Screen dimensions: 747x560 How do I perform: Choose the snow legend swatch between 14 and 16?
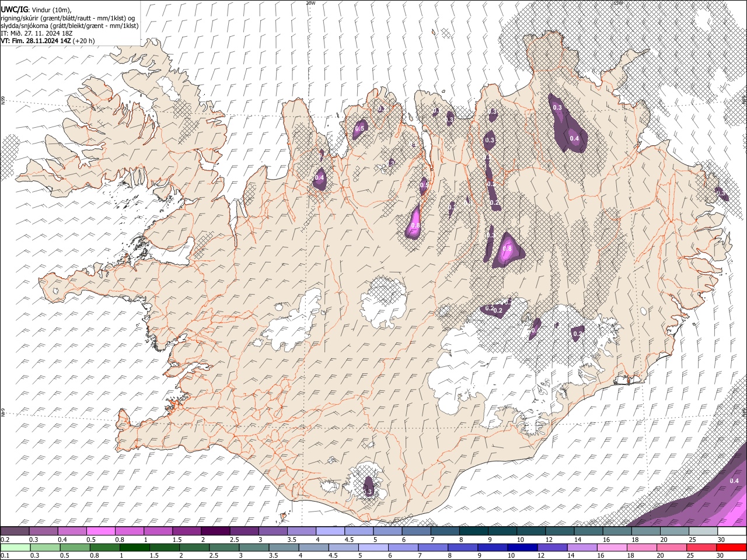[x=588, y=531]
